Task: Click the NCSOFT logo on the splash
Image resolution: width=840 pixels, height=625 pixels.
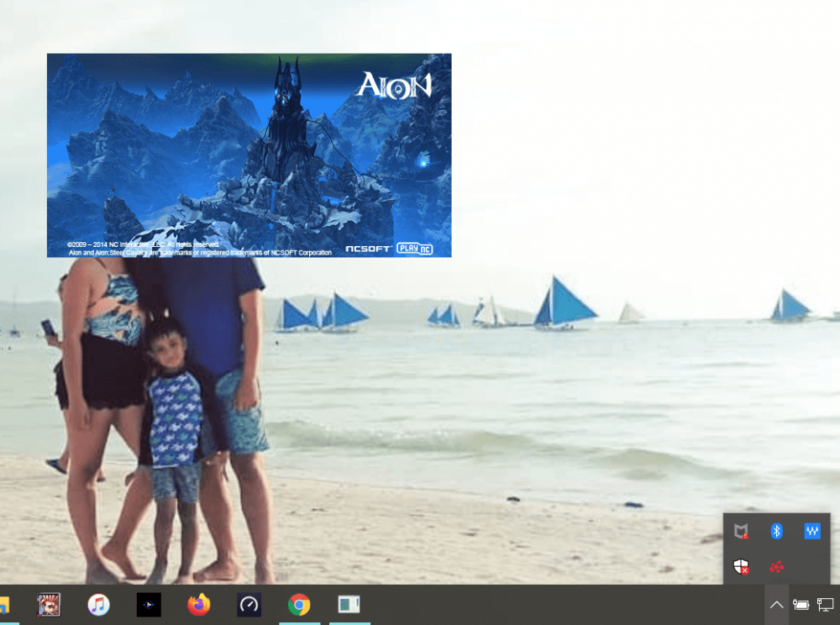Action: pyautogui.click(x=368, y=249)
